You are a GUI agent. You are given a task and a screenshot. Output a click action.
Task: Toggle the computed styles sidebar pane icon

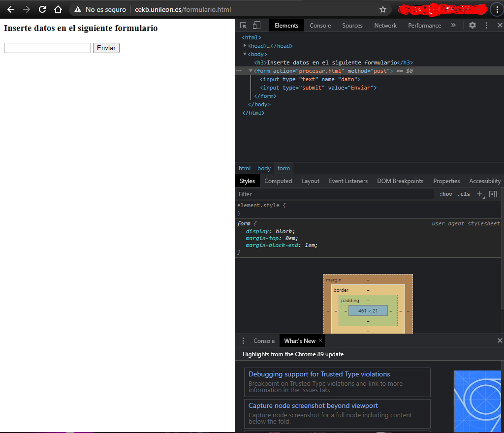pos(493,194)
